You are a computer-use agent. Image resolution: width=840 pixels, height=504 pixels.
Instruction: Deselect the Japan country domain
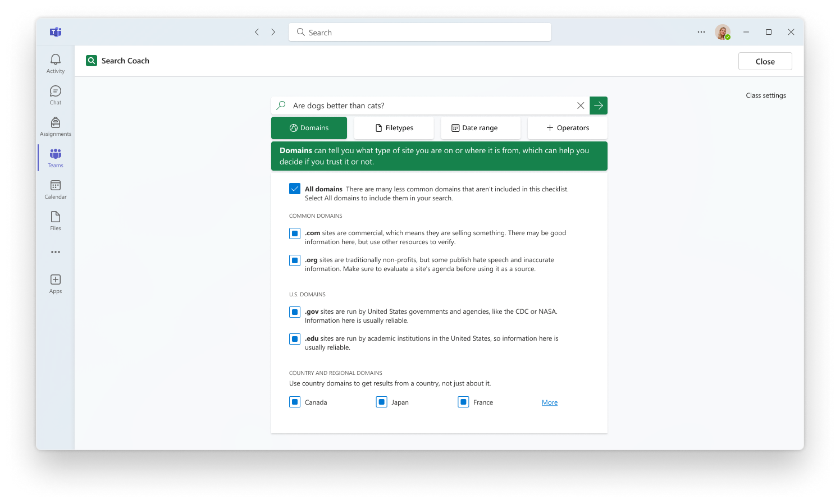(x=382, y=402)
